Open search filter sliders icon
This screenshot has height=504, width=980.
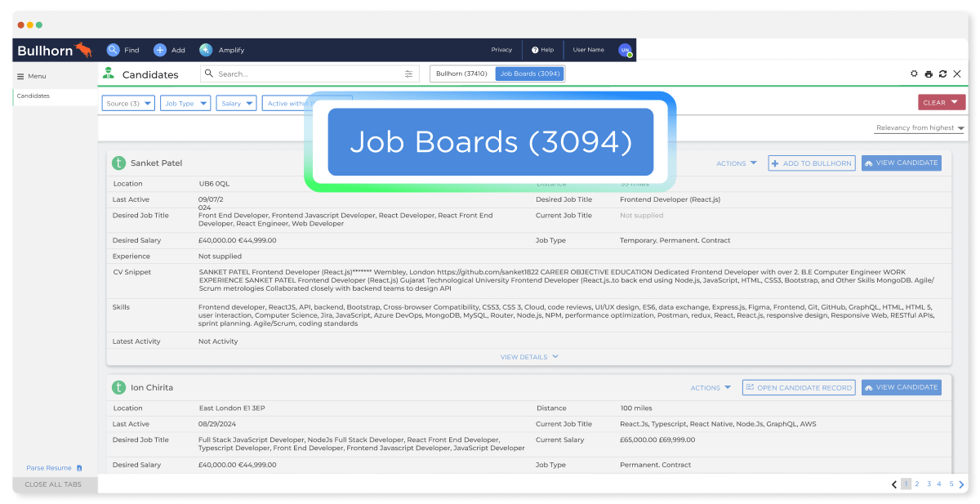(x=408, y=74)
